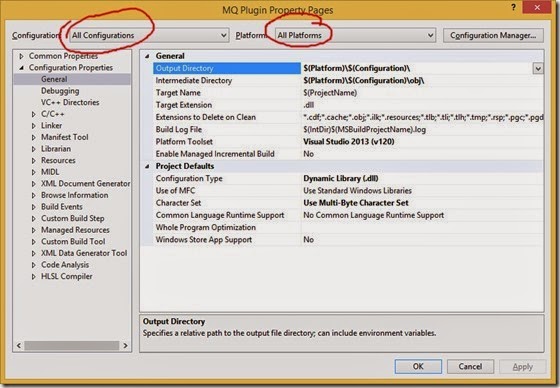Open the HLSL Compiler tree item

pyautogui.click(x=66, y=276)
